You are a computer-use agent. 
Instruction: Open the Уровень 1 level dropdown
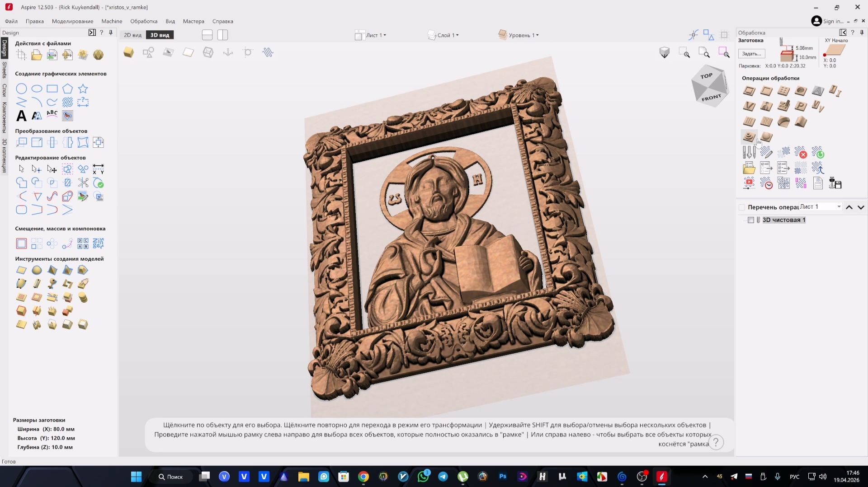[x=519, y=35]
